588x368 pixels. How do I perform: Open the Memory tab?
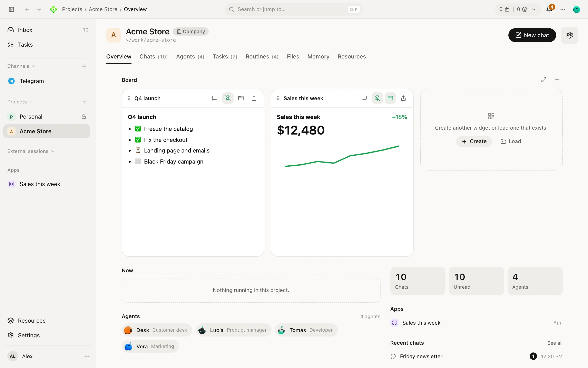coord(318,56)
